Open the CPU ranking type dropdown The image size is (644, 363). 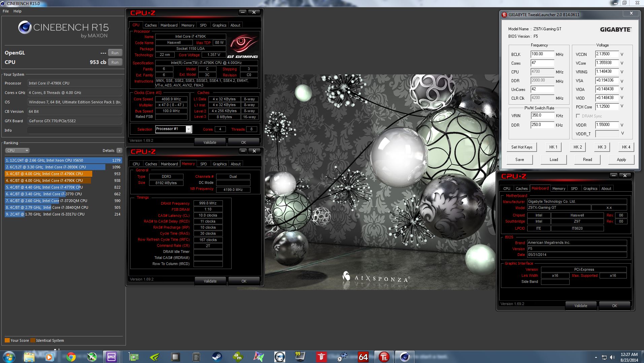[x=17, y=151]
